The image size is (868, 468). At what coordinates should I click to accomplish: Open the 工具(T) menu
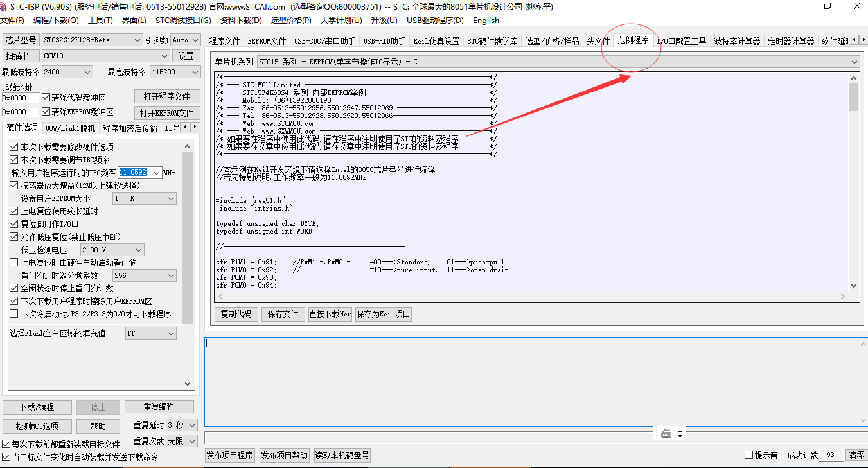pyautogui.click(x=100, y=20)
